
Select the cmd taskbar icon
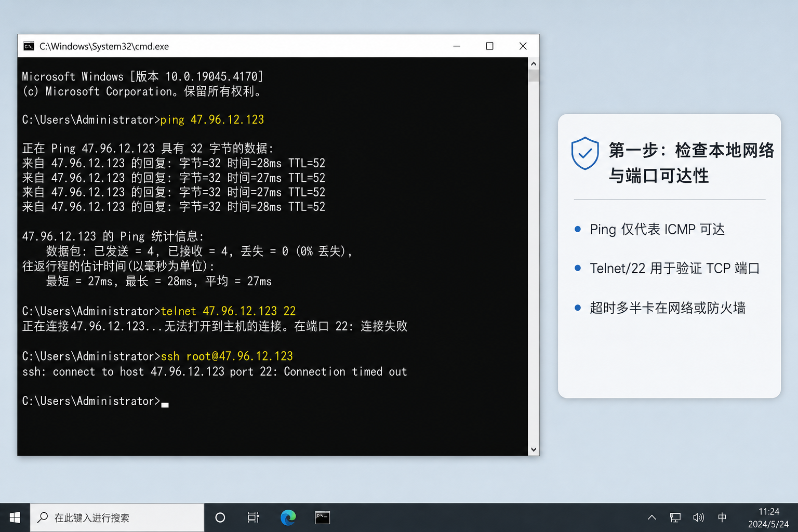pos(323,517)
